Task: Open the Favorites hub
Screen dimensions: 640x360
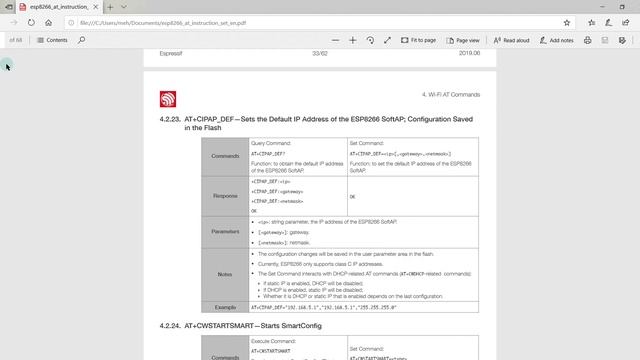Action: pos(591,23)
